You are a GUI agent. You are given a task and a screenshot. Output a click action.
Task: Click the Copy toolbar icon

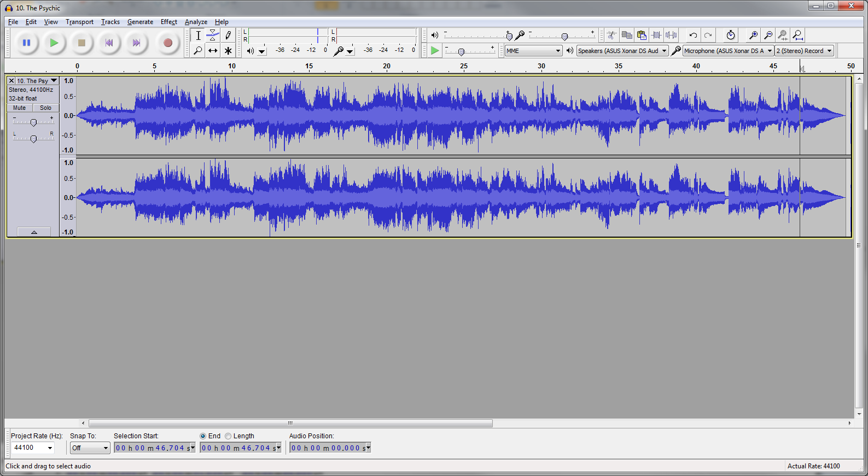coord(627,35)
